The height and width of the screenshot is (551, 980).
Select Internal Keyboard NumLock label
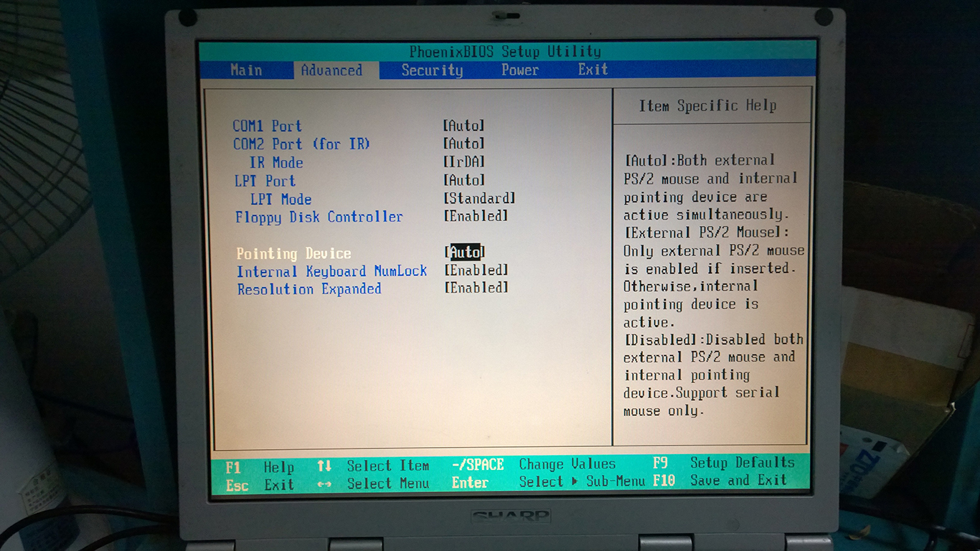[332, 272]
